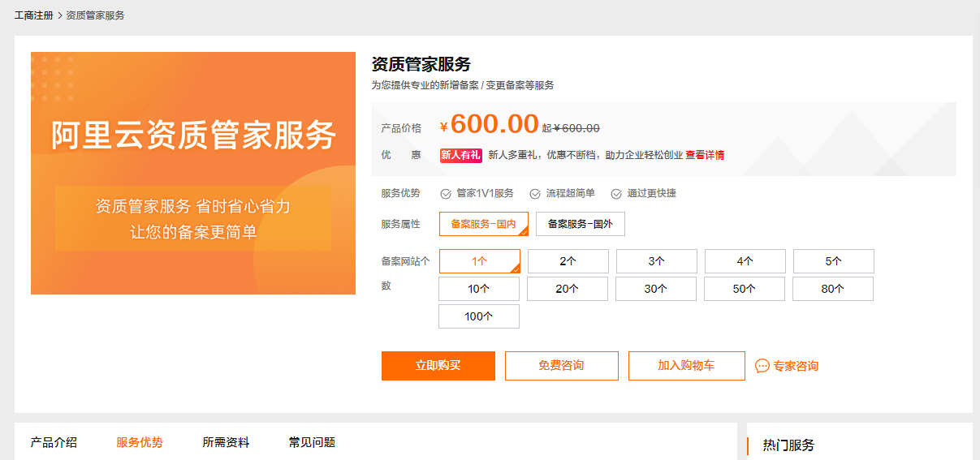Click the 专家咨询 chat bubble icon

tap(762, 366)
